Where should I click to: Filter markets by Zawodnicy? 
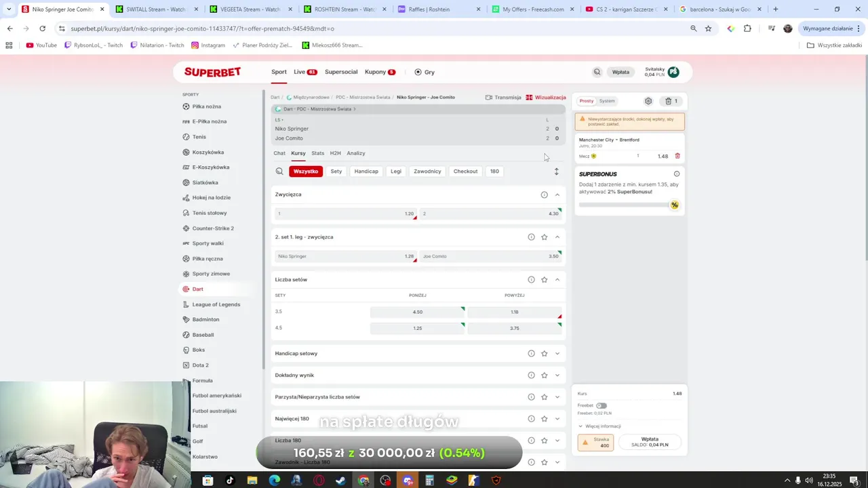pyautogui.click(x=427, y=171)
